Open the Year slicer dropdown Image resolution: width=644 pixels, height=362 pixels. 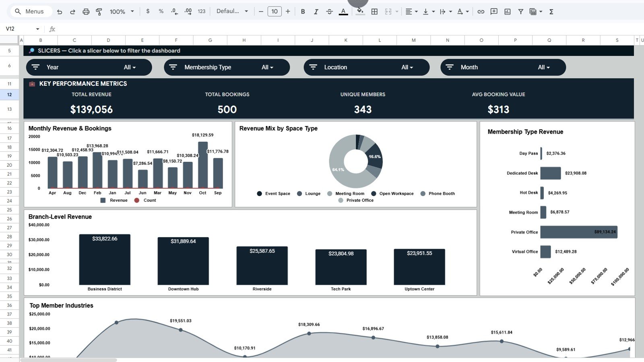[129, 67]
